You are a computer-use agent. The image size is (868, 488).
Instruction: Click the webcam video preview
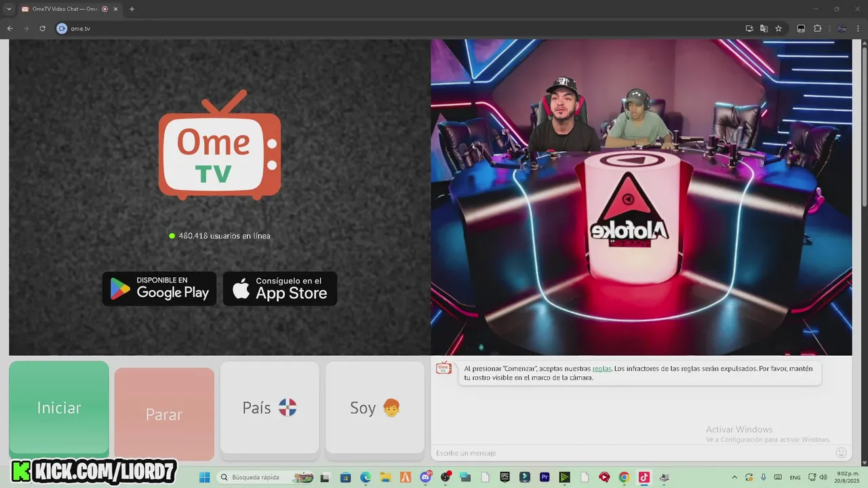point(641,197)
